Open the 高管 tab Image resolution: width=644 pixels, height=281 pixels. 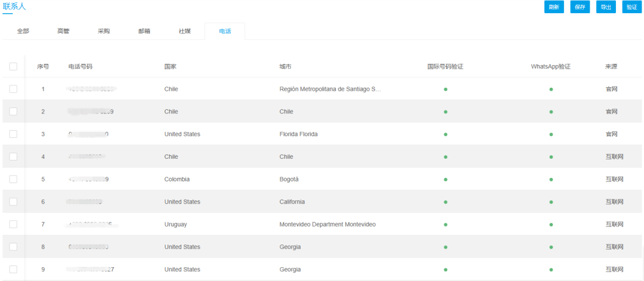click(x=63, y=31)
